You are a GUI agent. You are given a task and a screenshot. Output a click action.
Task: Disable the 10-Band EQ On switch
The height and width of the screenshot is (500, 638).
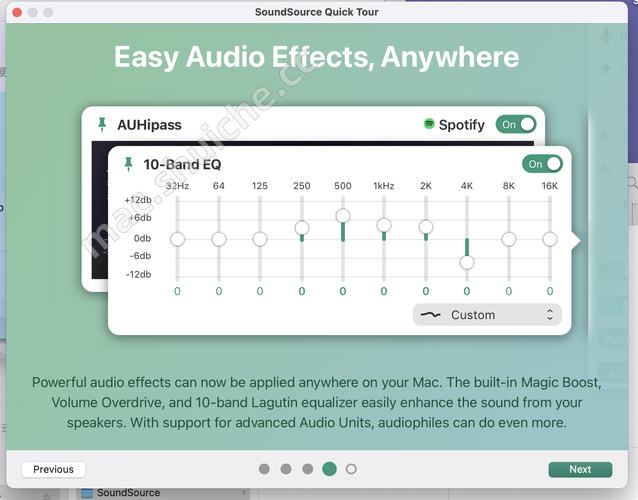point(542,164)
